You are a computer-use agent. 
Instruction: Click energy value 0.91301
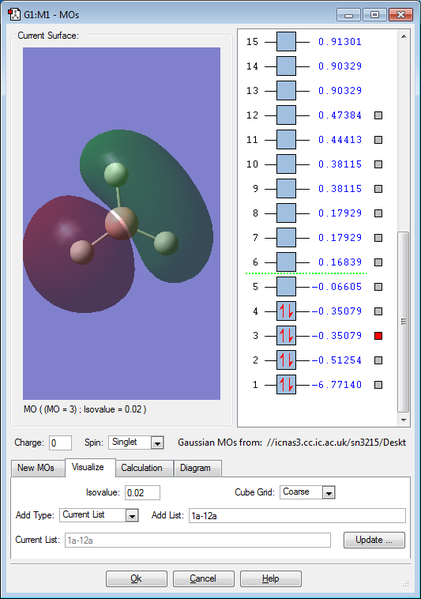click(340, 42)
